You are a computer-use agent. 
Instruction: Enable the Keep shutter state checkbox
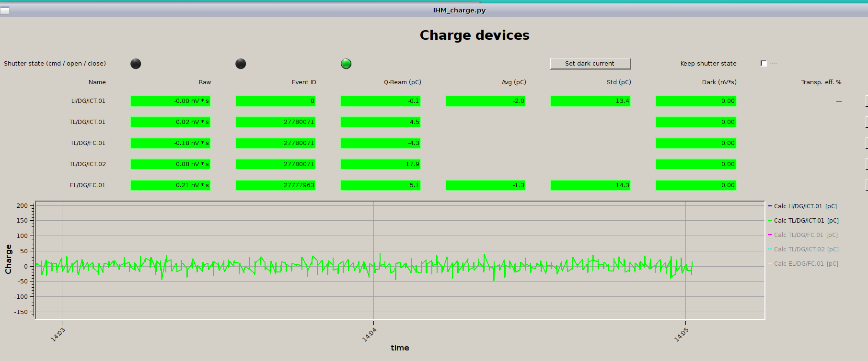(764, 63)
